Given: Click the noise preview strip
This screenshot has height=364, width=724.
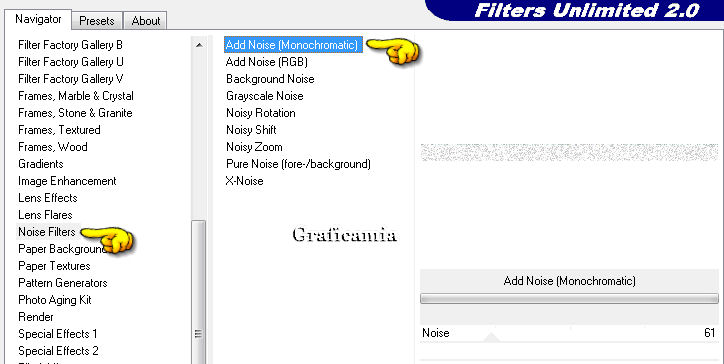Looking at the screenshot, I should 569,152.
